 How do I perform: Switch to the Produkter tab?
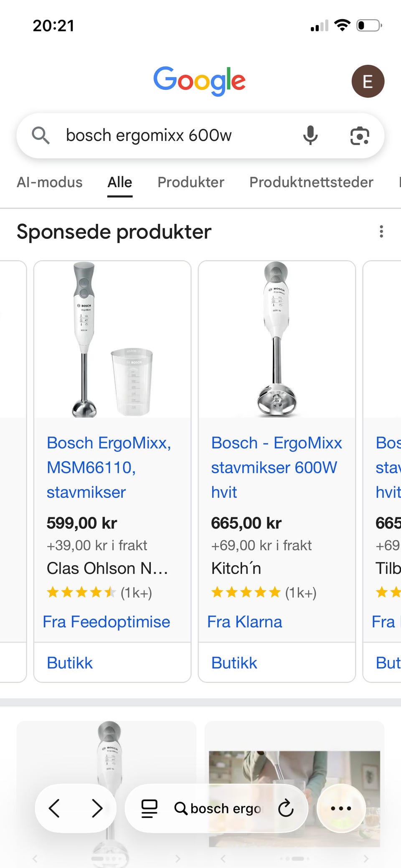190,182
